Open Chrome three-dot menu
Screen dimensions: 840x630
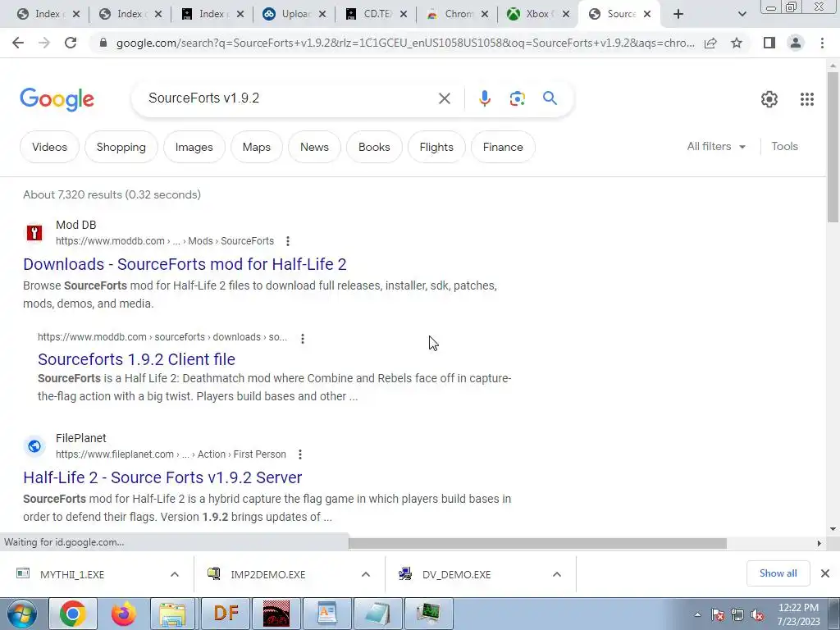(822, 43)
